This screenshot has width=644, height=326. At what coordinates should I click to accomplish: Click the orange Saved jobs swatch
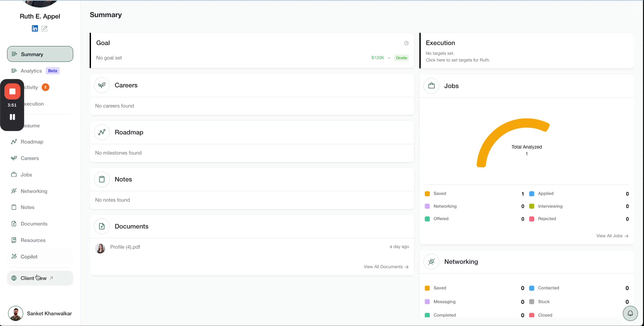coord(427,194)
